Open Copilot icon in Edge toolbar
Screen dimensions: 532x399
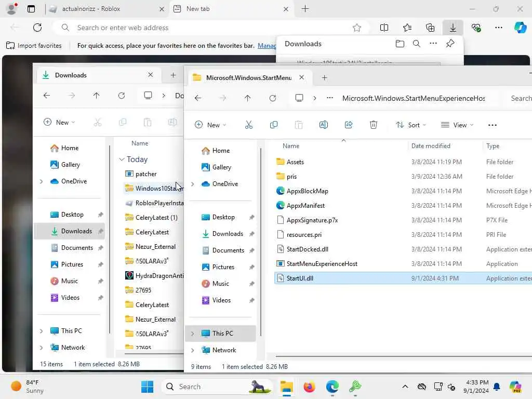[x=520, y=28]
